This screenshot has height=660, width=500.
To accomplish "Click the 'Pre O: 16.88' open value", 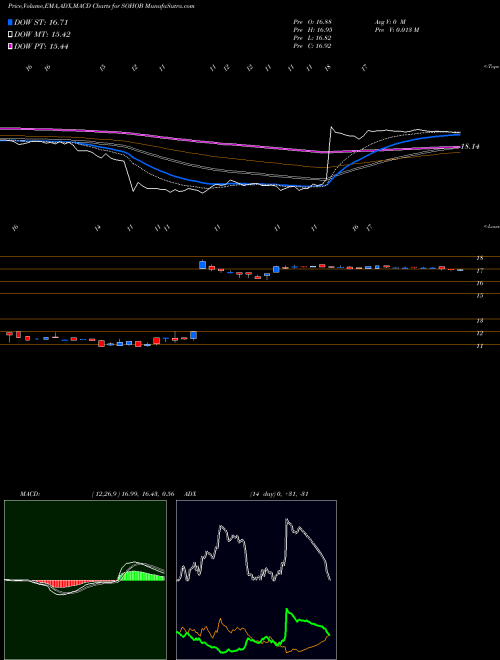I will pyautogui.click(x=312, y=22).
